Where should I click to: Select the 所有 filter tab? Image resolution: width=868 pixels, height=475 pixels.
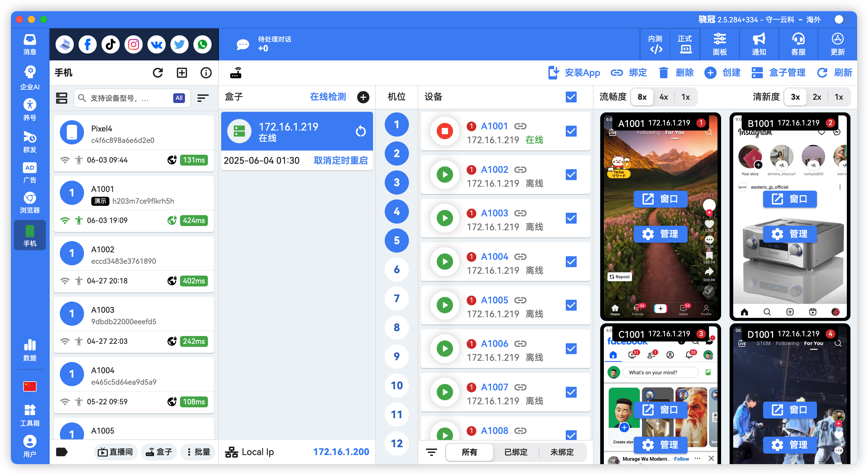(x=469, y=452)
